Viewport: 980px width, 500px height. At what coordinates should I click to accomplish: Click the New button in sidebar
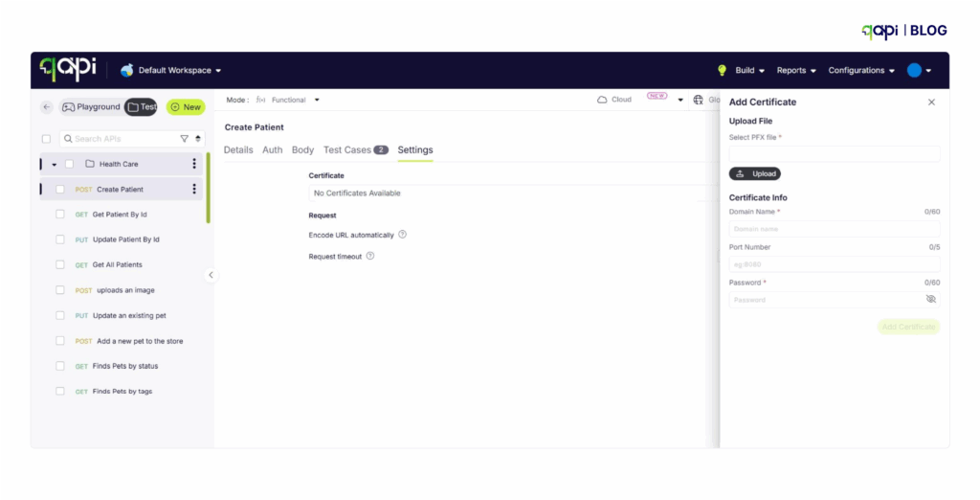[186, 107]
